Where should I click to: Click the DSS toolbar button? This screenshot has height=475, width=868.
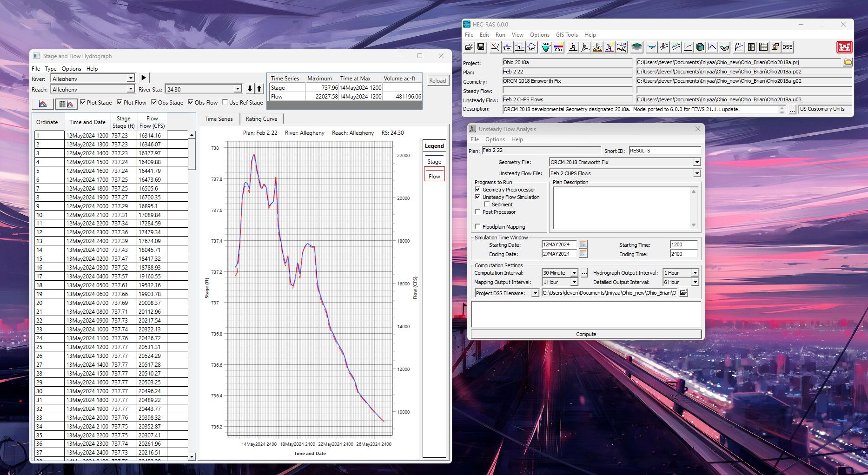click(x=788, y=47)
